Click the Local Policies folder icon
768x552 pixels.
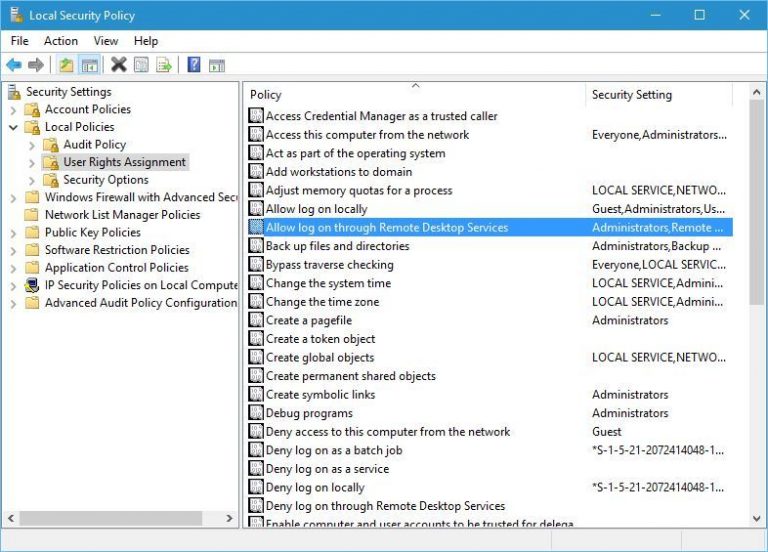[x=32, y=127]
